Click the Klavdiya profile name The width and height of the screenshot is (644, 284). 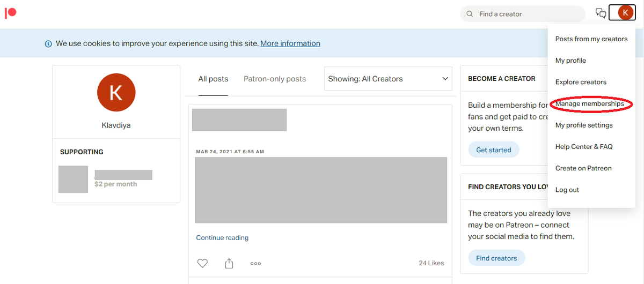(116, 125)
